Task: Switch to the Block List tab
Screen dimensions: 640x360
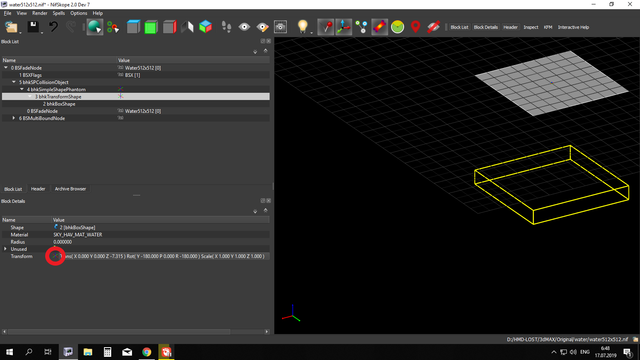Action: 13,189
